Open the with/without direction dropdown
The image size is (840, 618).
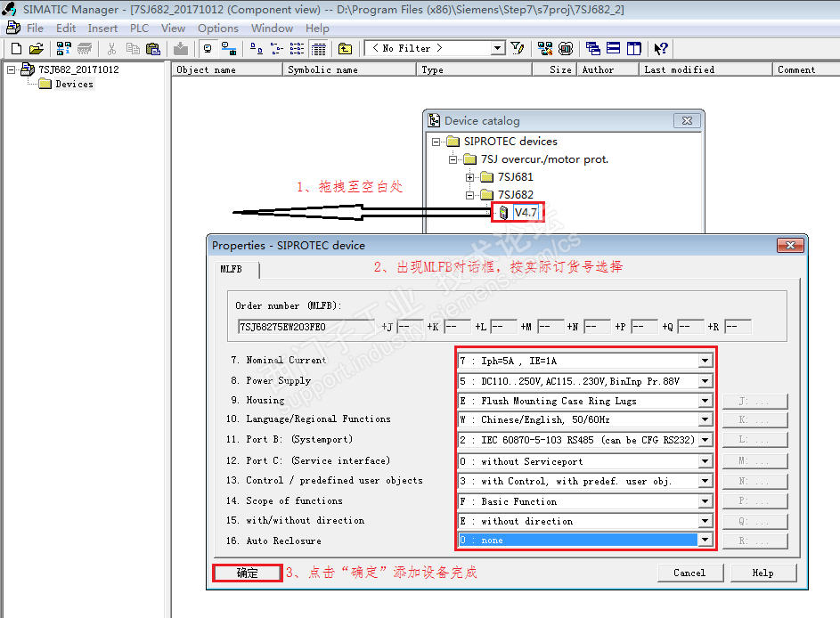coord(705,521)
